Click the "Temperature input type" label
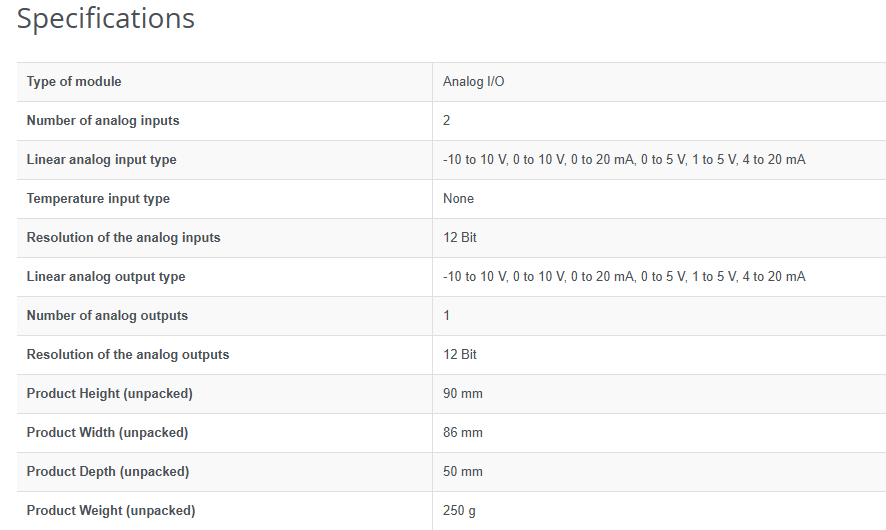Viewport: 886px width, 530px height. click(98, 198)
